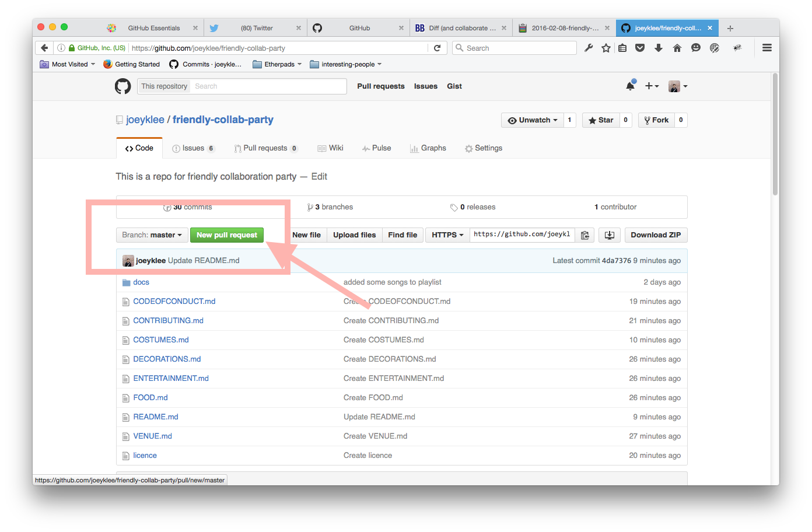Copy clone URL to clipboard
Viewport: 812px width, 532px height.
[x=584, y=235]
